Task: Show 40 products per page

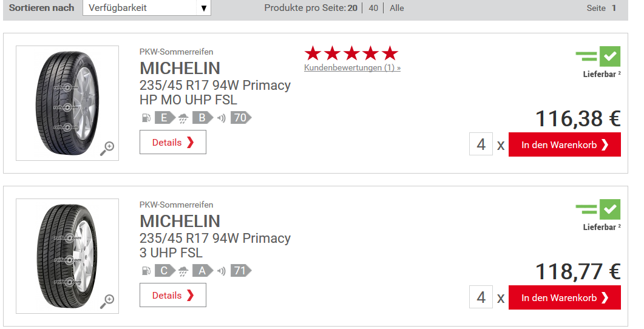Action: 373,8
